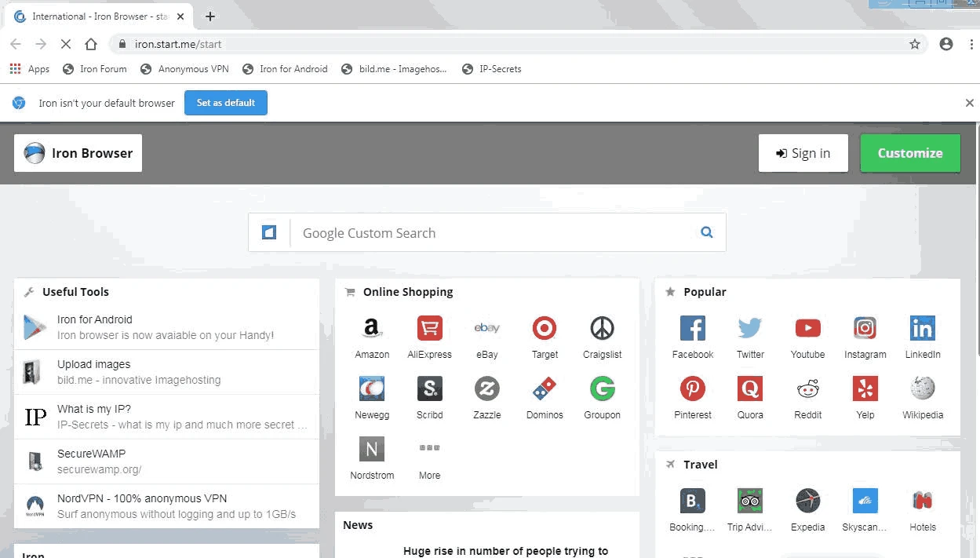Open the Anonymous VPN bookmark
This screenshot has width=980, height=558.
(x=184, y=69)
